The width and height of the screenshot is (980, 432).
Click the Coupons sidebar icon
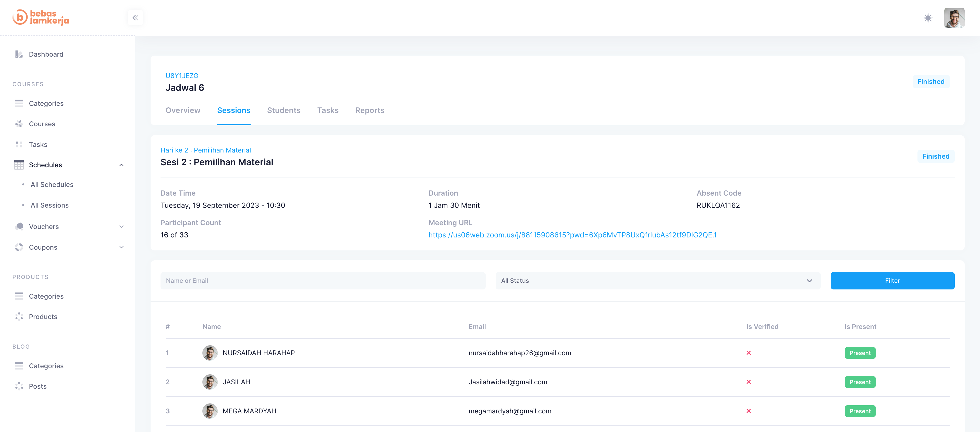pyautogui.click(x=19, y=247)
